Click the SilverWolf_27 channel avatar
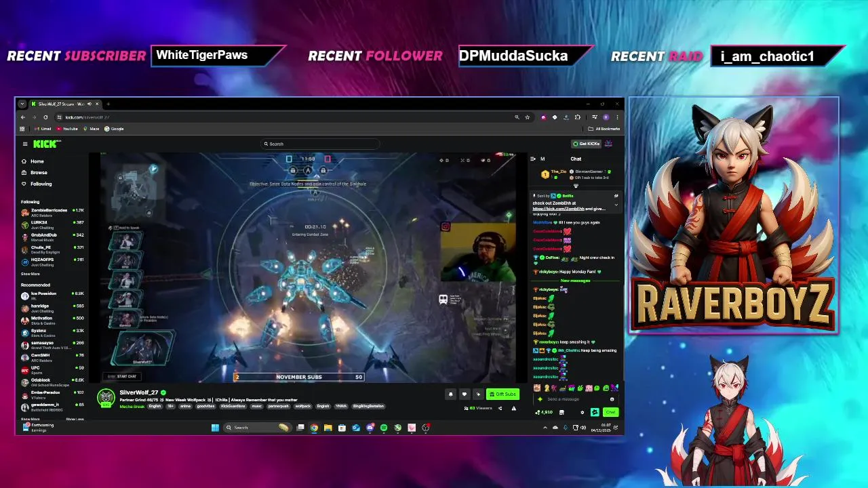The width and height of the screenshot is (868, 488). point(106,398)
